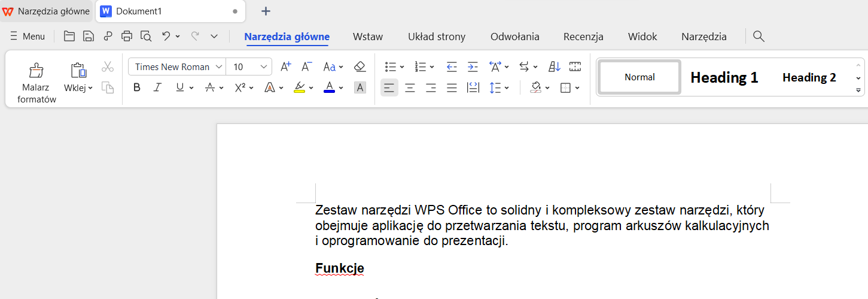Select the Narzędzia główne ribbon tab
Viewport: 868px width, 299px height.
pos(287,37)
